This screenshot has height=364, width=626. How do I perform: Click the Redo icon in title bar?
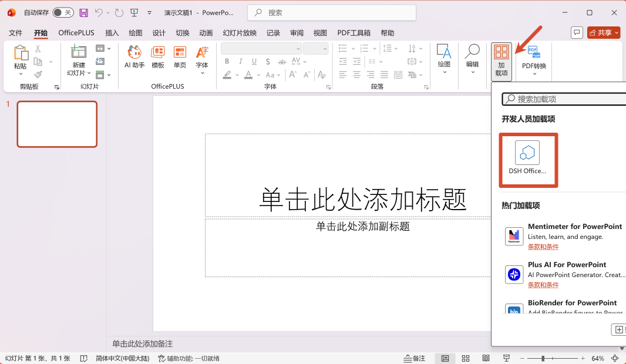pyautogui.click(x=119, y=13)
